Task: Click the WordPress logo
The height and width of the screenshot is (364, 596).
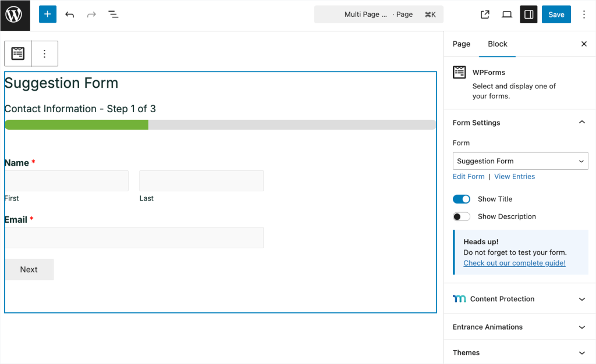Action: tap(15, 15)
